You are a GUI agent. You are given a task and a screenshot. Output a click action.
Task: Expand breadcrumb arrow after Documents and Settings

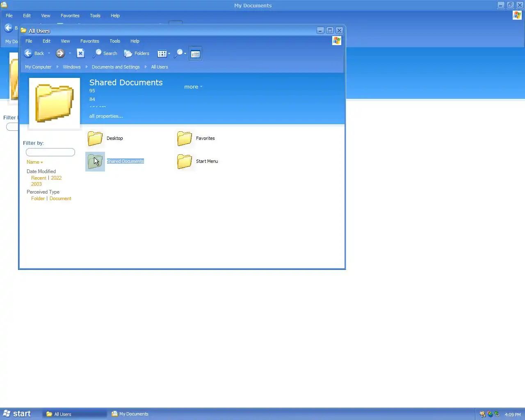pos(146,67)
